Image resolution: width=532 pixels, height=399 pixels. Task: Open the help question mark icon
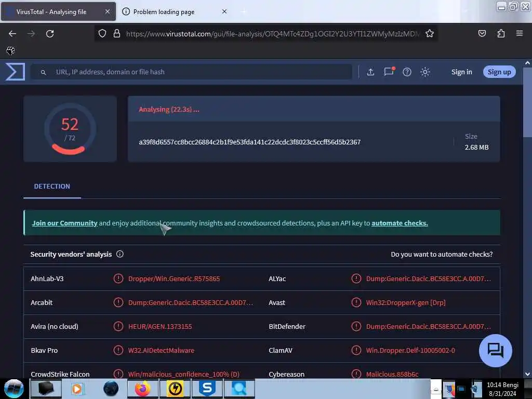tap(407, 72)
